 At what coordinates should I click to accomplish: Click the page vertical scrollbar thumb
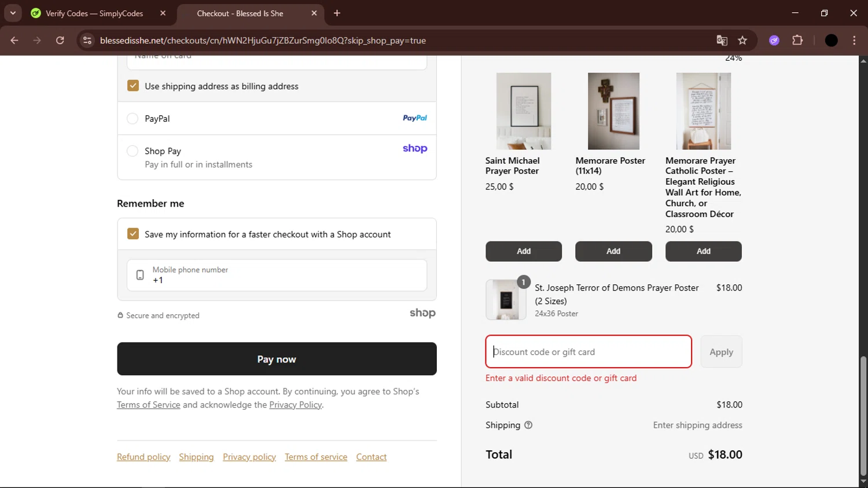click(863, 416)
